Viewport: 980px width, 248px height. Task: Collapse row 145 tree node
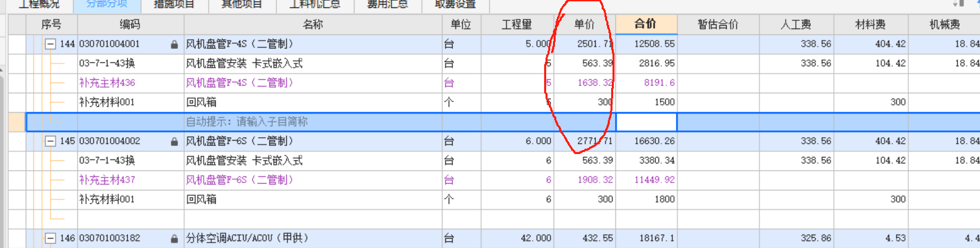pyautogui.click(x=50, y=141)
